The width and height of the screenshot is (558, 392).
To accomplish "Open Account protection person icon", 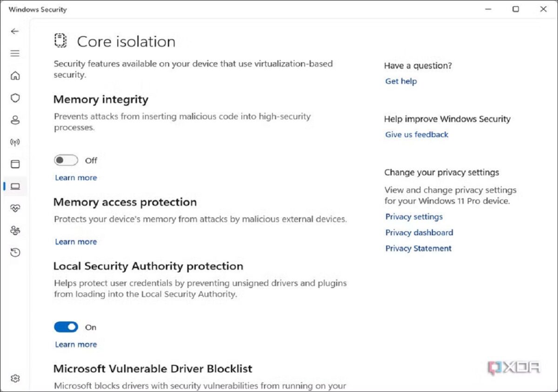I will coord(15,120).
